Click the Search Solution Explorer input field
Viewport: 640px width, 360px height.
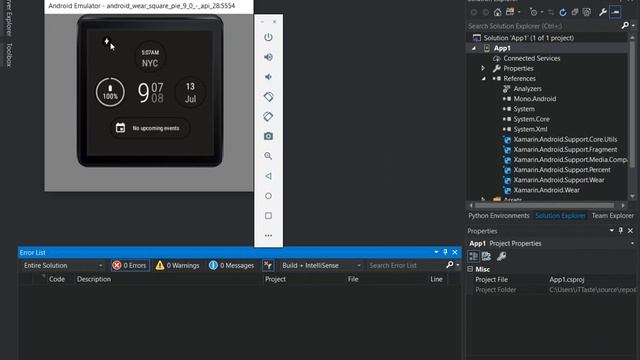tap(543, 26)
